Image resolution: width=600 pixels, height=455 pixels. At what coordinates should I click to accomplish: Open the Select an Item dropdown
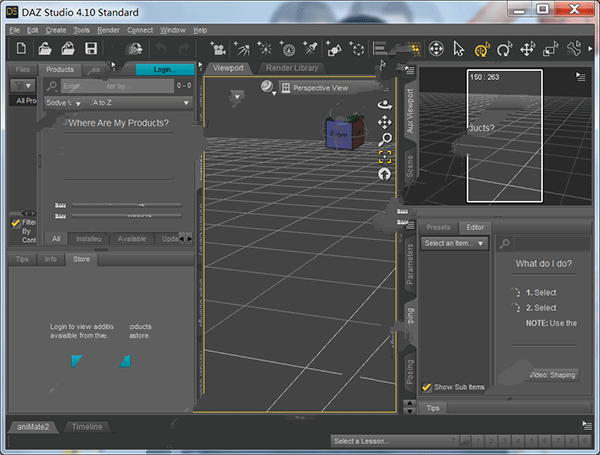point(454,243)
